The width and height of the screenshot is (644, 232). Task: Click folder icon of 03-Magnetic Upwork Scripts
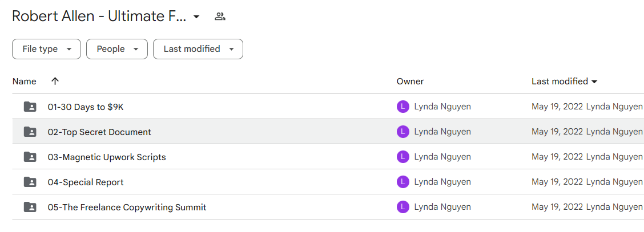tap(30, 157)
